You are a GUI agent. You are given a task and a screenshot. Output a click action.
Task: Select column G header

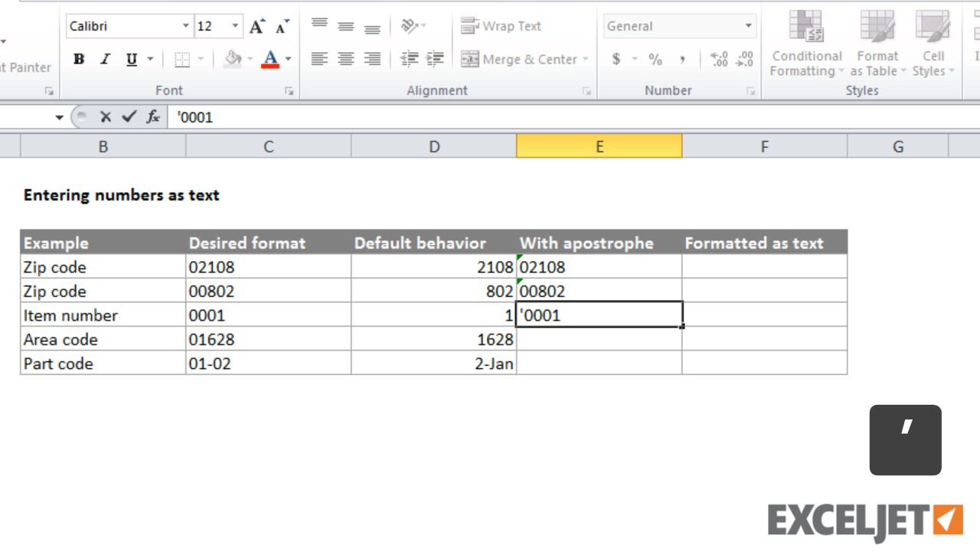[898, 146]
